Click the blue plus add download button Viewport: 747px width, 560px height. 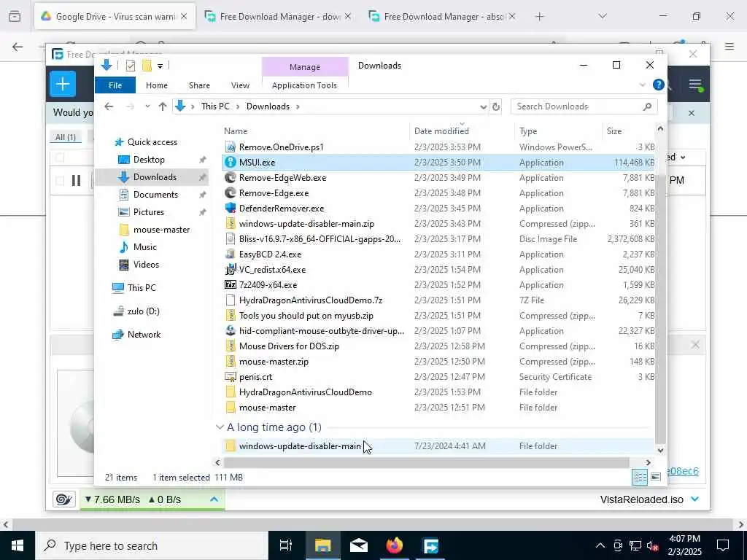click(x=63, y=85)
